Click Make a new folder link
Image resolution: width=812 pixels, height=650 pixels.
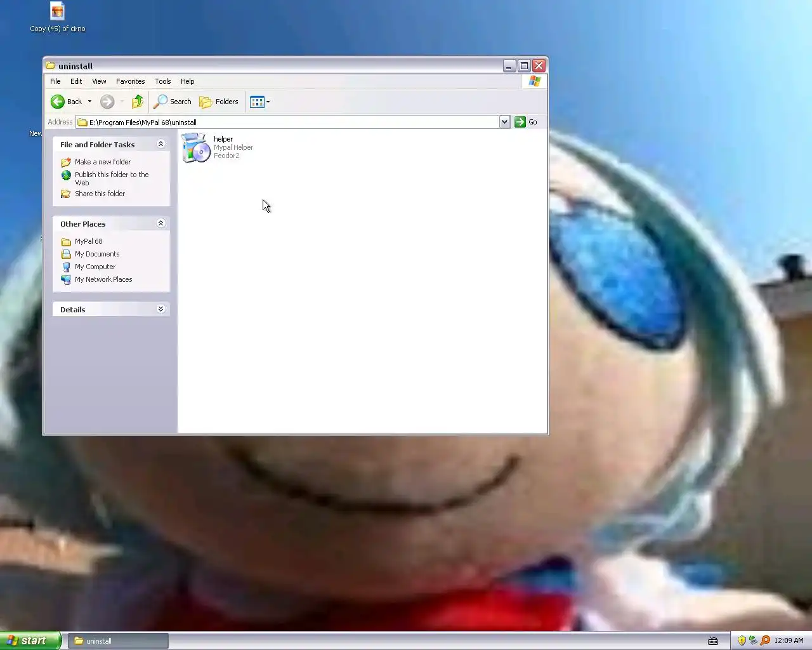[x=103, y=162]
